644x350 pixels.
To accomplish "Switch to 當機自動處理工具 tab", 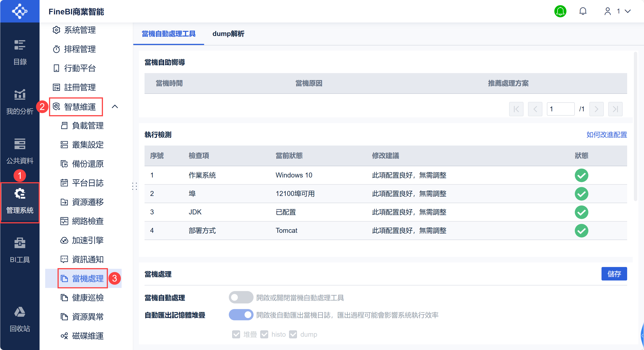I will click(169, 34).
